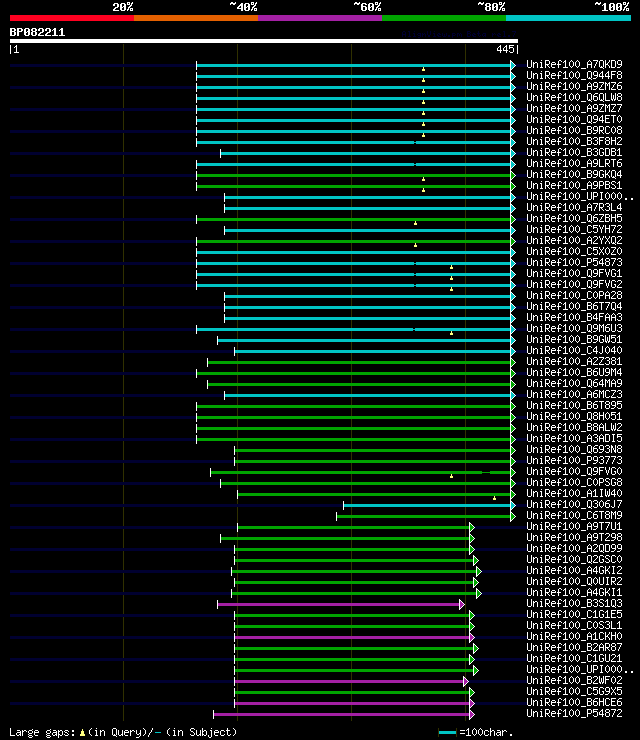Select the UniRef100_P93773 label
Image resolution: width=640 pixels, height=740 pixels.
click(574, 461)
